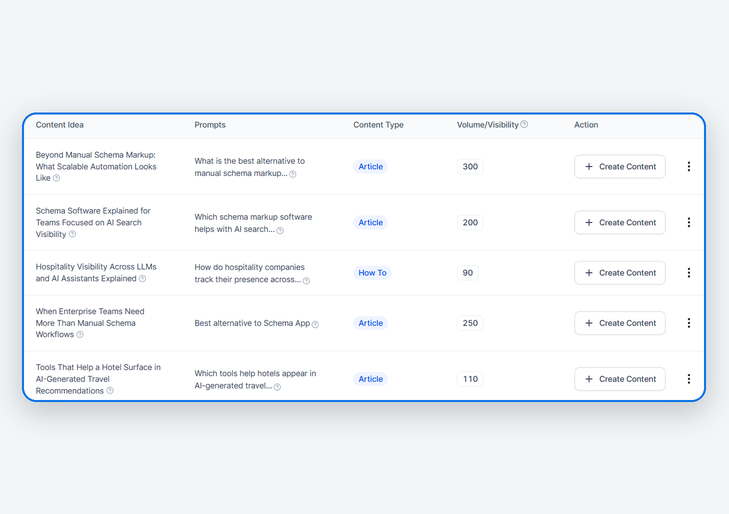Viewport: 729px width, 514px height.
Task: Click info icon after 'AI Search Visibility' title
Action: coord(72,234)
